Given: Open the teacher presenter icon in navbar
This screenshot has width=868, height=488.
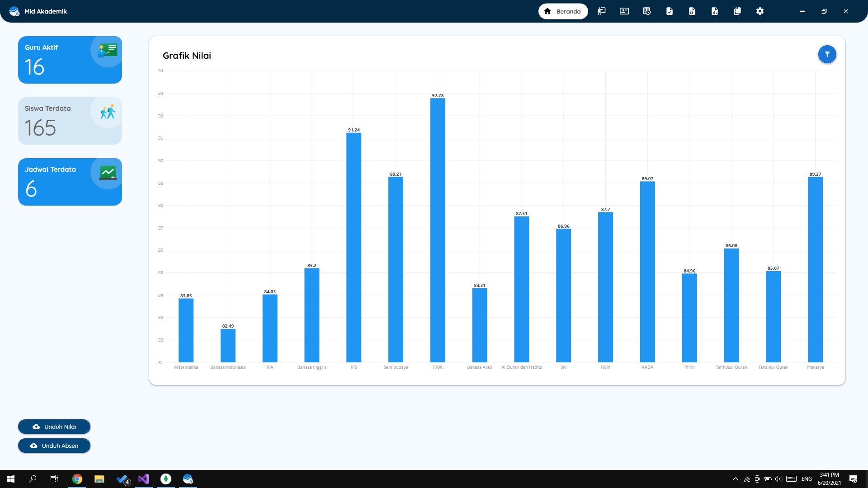Looking at the screenshot, I should (x=601, y=11).
